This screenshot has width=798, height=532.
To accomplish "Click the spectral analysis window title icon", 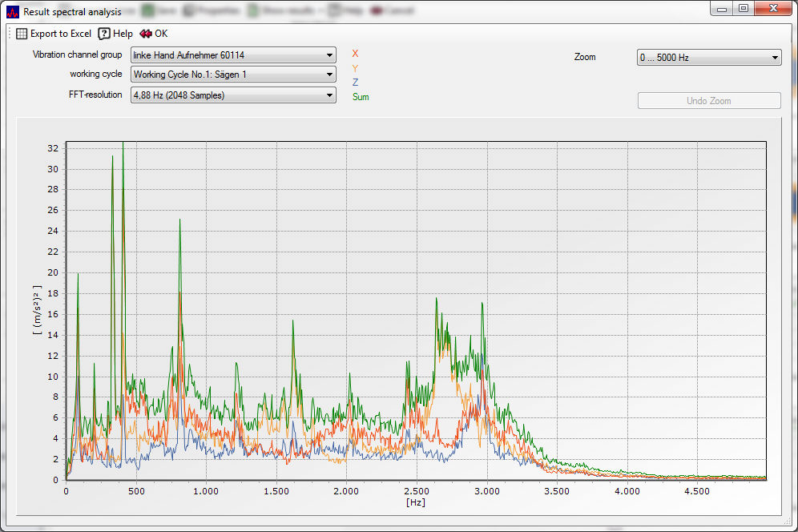I will (x=13, y=11).
